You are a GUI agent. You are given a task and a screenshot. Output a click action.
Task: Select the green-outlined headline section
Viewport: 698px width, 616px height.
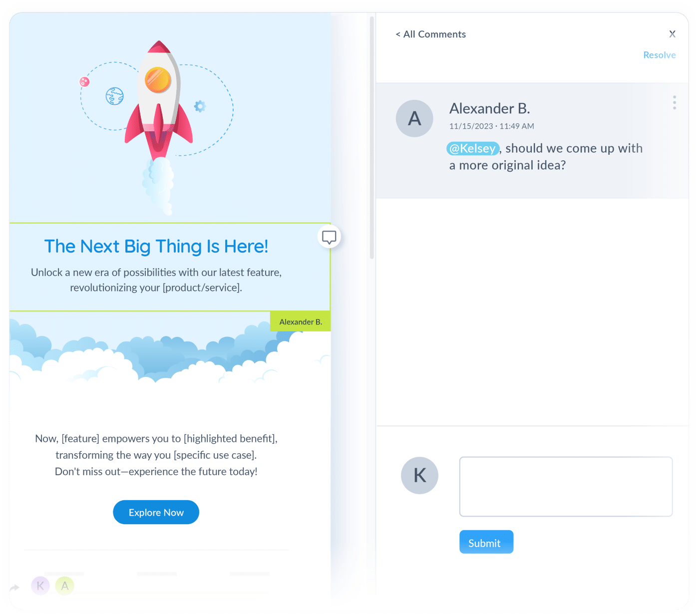click(x=170, y=267)
